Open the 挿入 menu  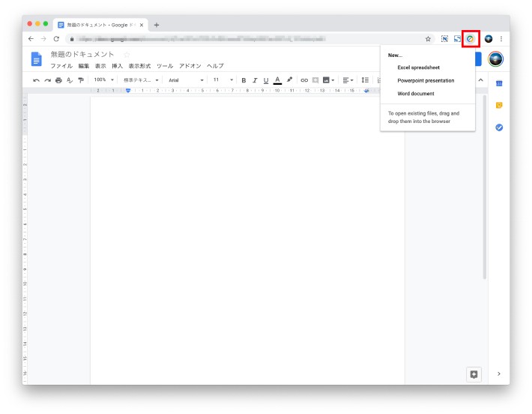pos(117,66)
